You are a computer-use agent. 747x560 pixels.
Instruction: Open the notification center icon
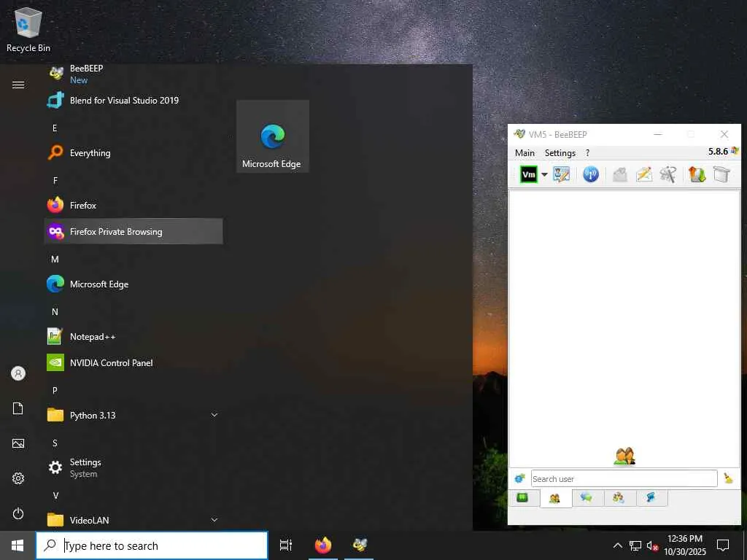point(723,545)
